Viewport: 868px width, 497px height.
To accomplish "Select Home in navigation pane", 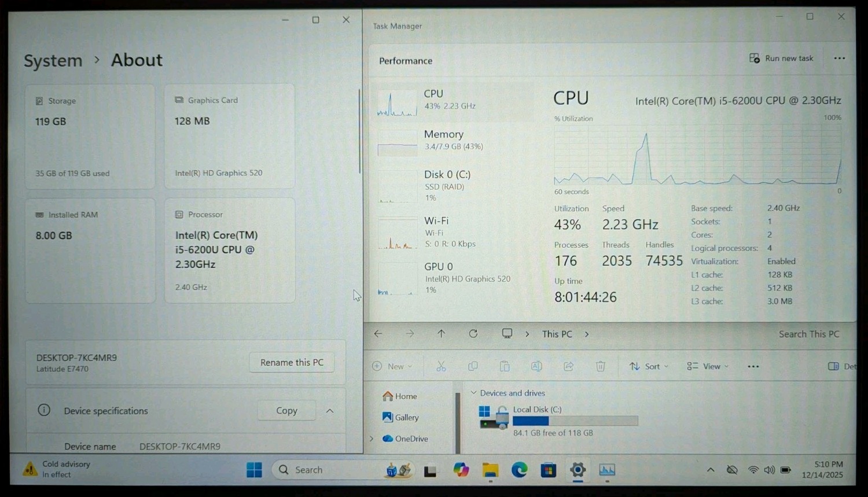I will (400, 396).
